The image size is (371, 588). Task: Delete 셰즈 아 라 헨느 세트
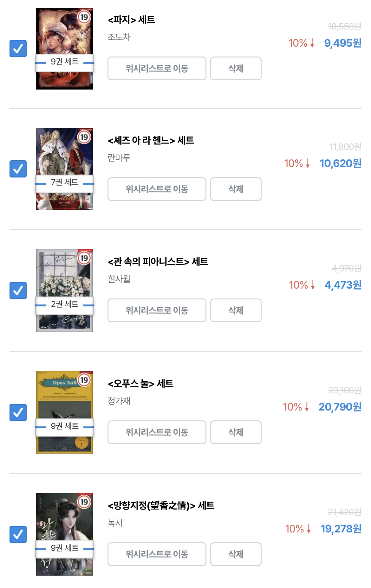tap(236, 189)
